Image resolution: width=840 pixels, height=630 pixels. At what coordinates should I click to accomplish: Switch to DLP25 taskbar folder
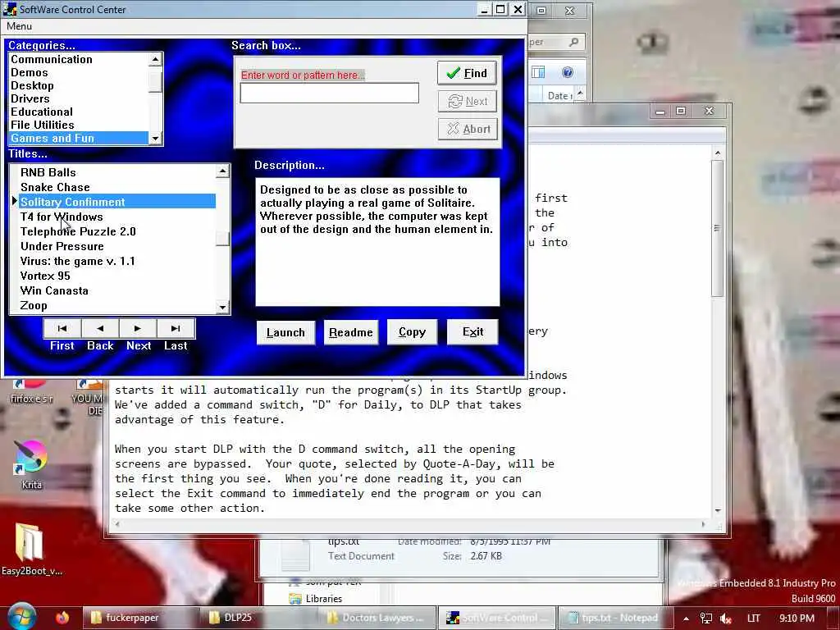pyautogui.click(x=258, y=618)
